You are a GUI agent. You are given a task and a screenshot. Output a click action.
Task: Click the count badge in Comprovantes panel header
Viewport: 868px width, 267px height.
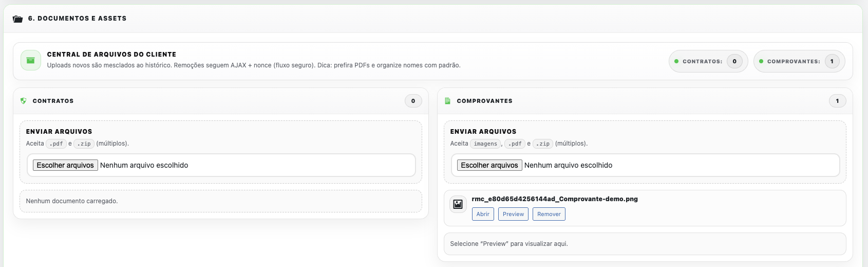[837, 101]
